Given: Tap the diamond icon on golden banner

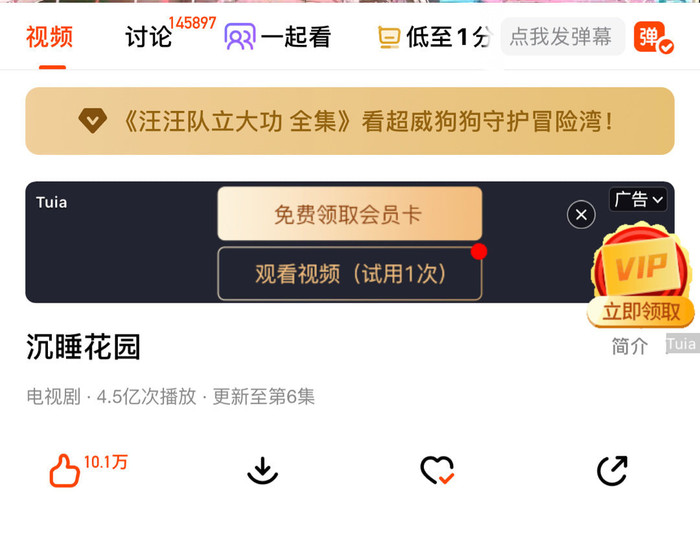Looking at the screenshot, I should tap(92, 121).
